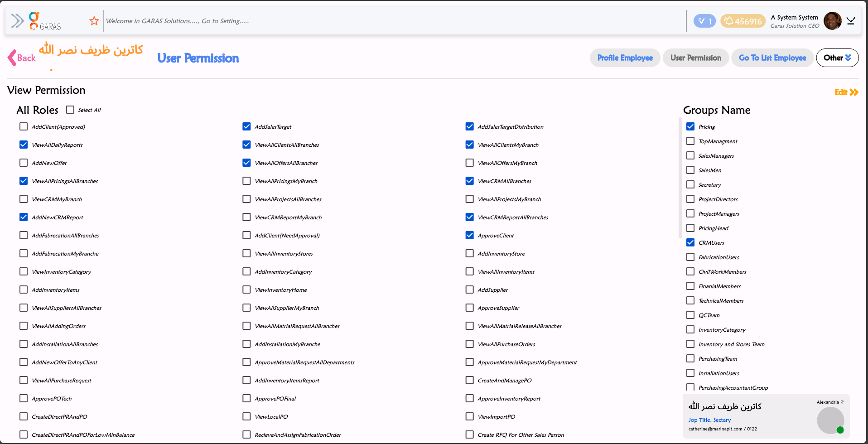Click the Alexandria location pin icon
This screenshot has height=444, width=868.
pos(842,402)
